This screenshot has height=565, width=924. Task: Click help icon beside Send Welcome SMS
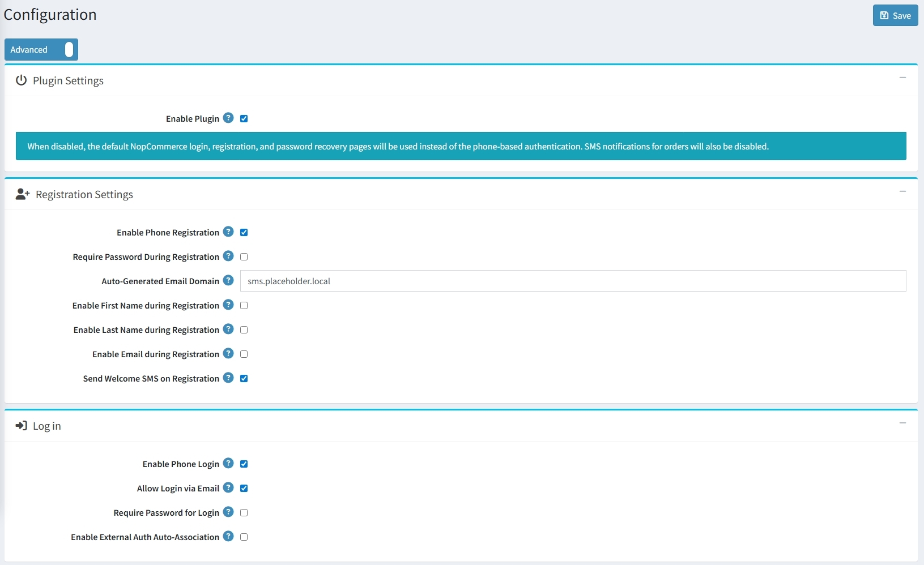228,378
